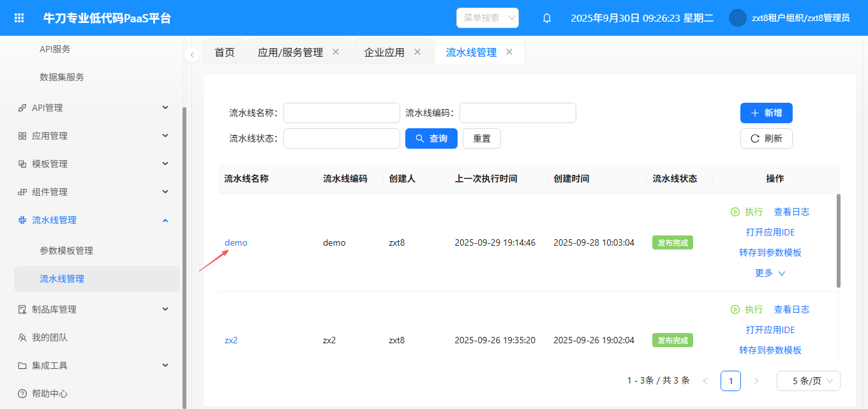Viewport: 868px width, 409px height.
Task: Open the app grid menu icon
Action: click(x=20, y=18)
